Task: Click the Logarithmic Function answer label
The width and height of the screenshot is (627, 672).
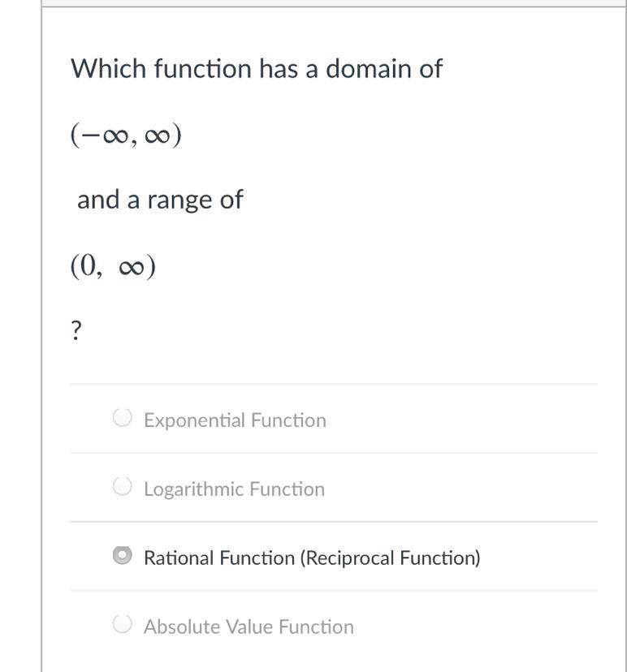Action: click(x=234, y=489)
